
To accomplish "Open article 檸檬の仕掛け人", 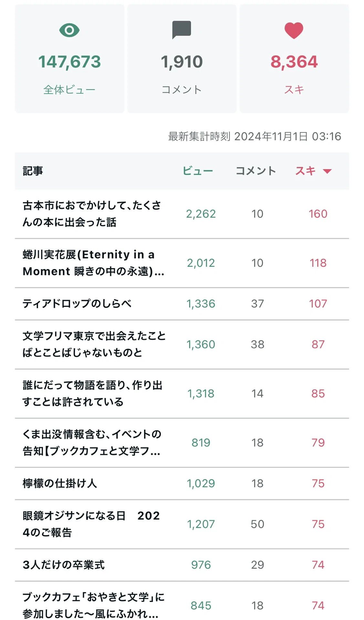I will coord(60,483).
